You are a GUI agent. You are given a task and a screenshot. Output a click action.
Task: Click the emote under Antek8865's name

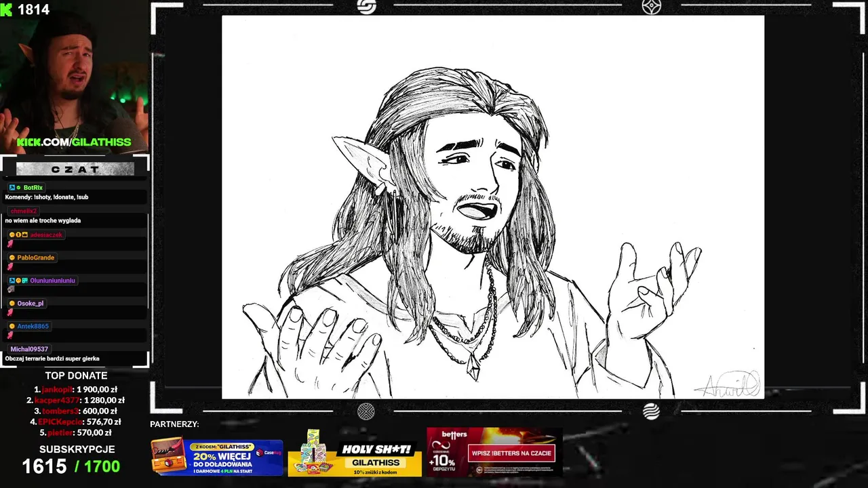(x=10, y=335)
